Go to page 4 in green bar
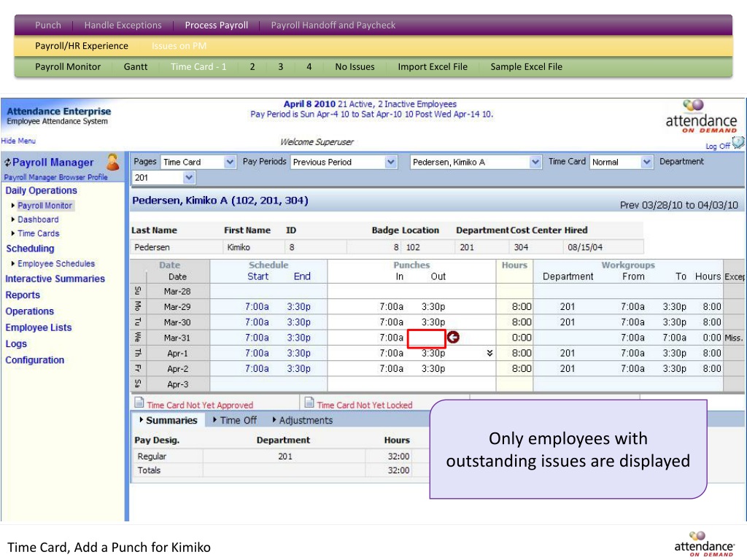Viewport: 747px width, 560px height. pyautogui.click(x=309, y=66)
